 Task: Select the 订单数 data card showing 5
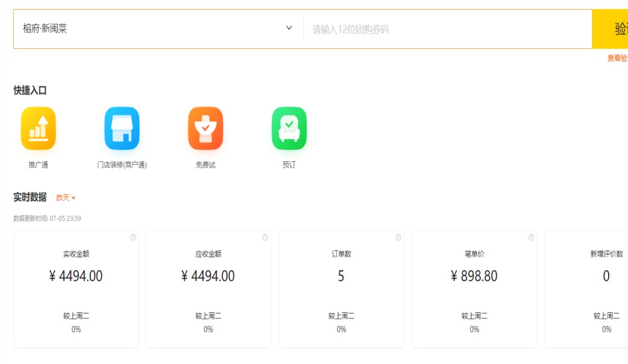pyautogui.click(x=341, y=289)
